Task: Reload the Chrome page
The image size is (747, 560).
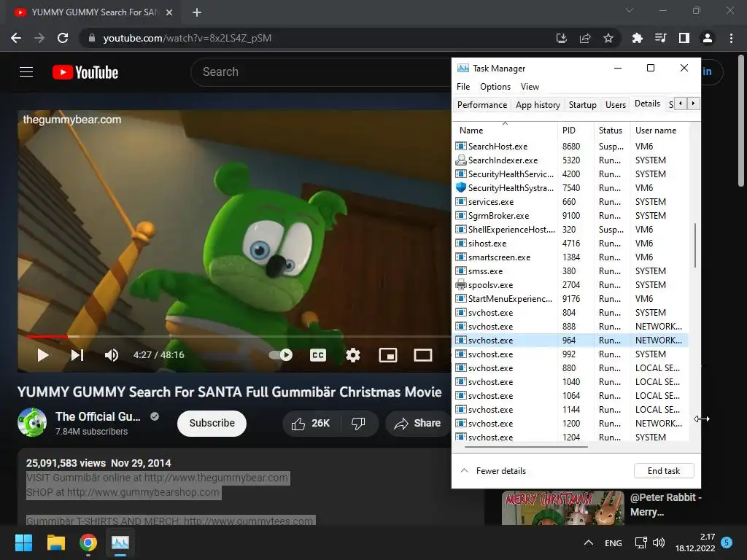Action: pos(63,38)
